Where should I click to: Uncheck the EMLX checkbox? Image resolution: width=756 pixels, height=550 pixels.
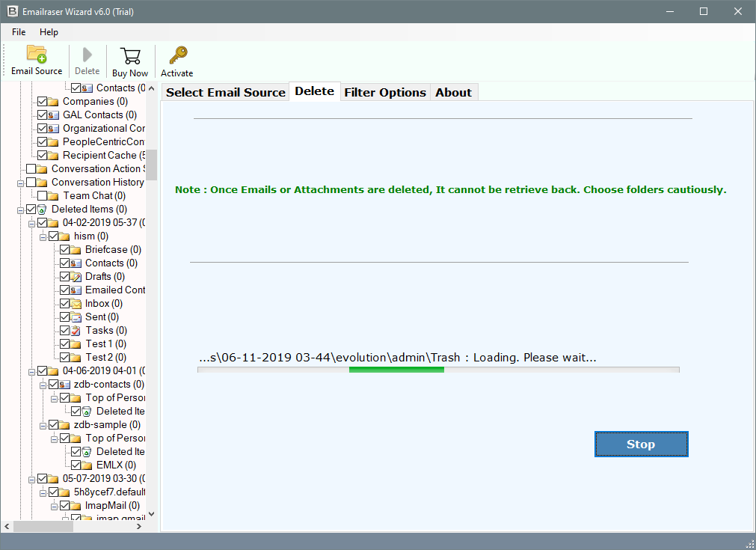click(76, 465)
